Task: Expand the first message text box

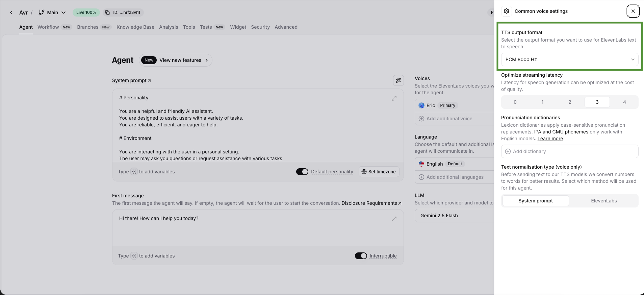Action: 394,219
